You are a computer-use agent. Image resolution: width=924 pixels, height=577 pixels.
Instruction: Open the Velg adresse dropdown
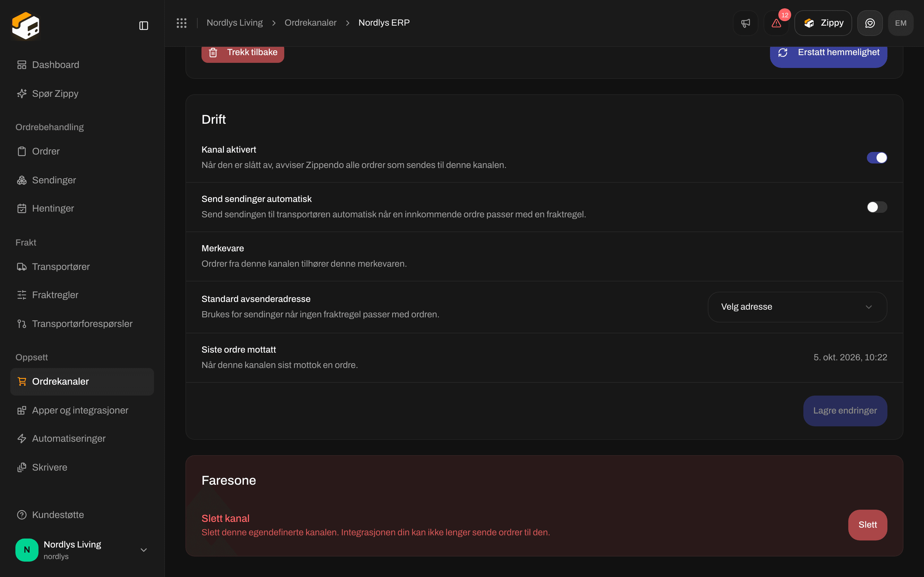pyautogui.click(x=797, y=307)
